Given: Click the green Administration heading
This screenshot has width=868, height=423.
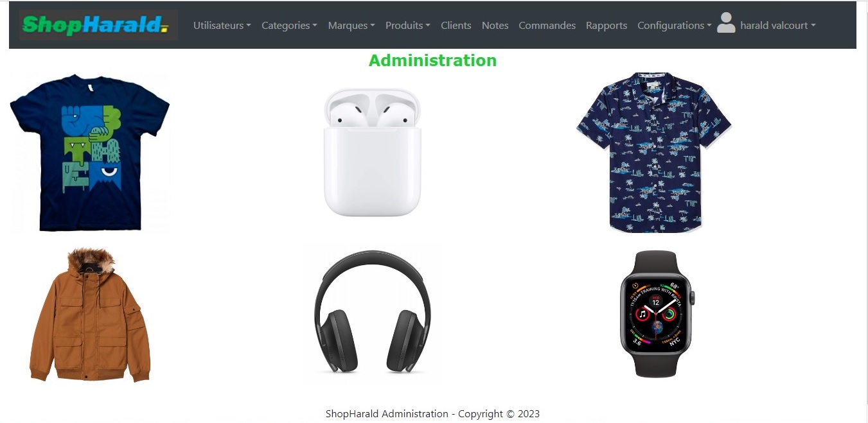Looking at the screenshot, I should (x=432, y=60).
